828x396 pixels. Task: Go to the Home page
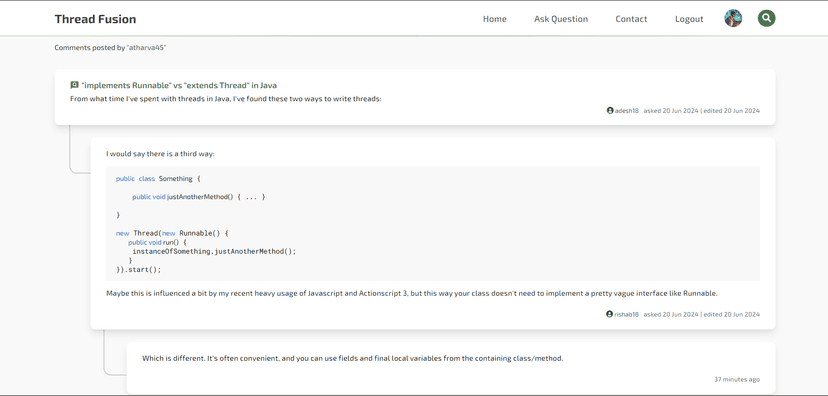(x=495, y=19)
